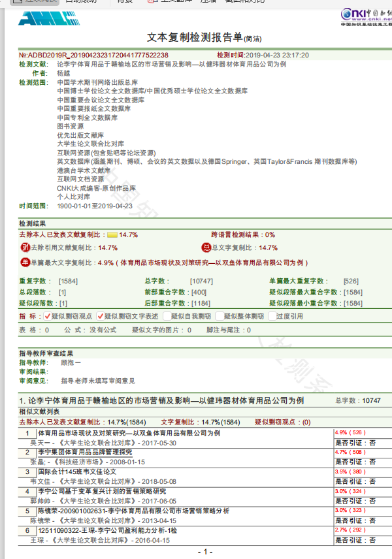This screenshot has height=559, width=392.
Task: Click the 总字数：10747 label beside section 1 title
Action: 358,400
